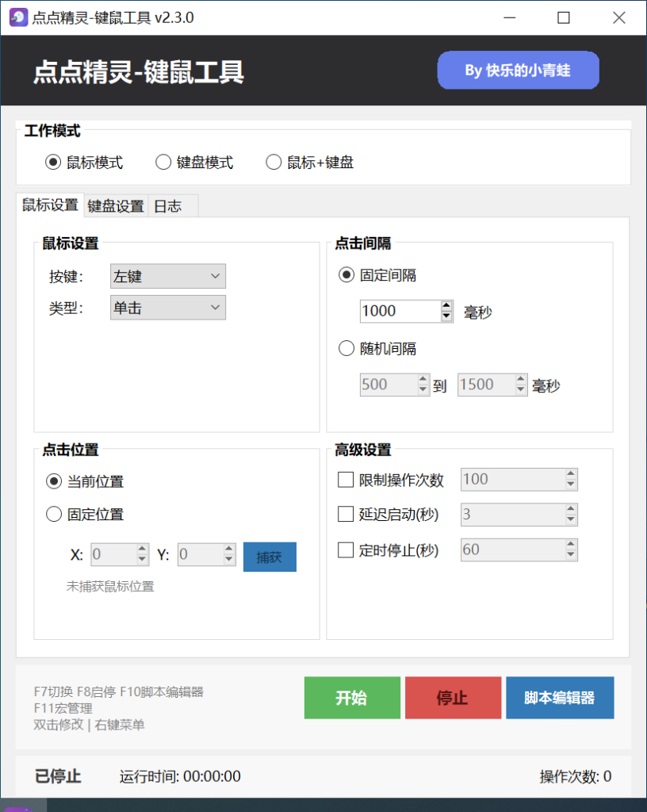
Task: Click the up arrow on the 1000 spinner
Action: (448, 306)
